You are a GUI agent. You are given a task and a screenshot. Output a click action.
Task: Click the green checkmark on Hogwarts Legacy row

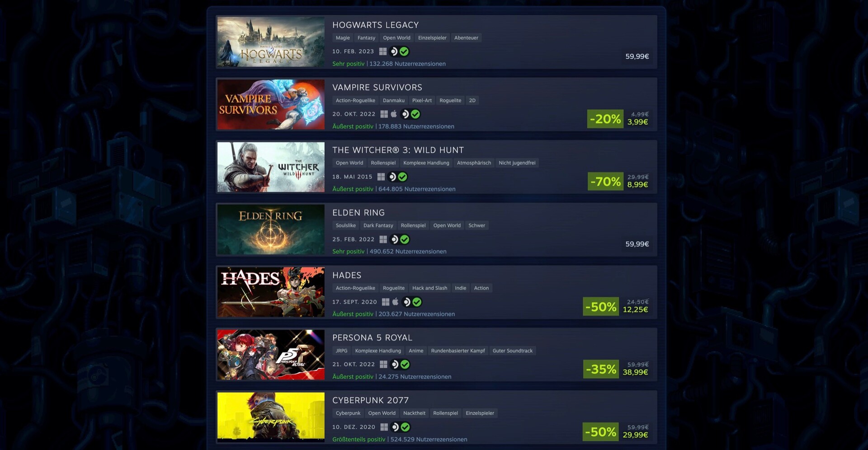click(x=404, y=52)
